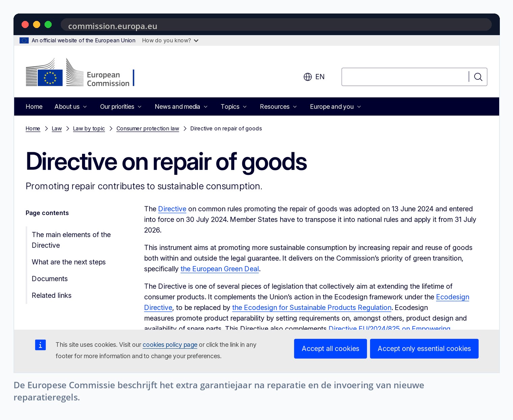Screen dimensions: 513x420
Task: Click the green maximize window dot
Action: [48, 24]
